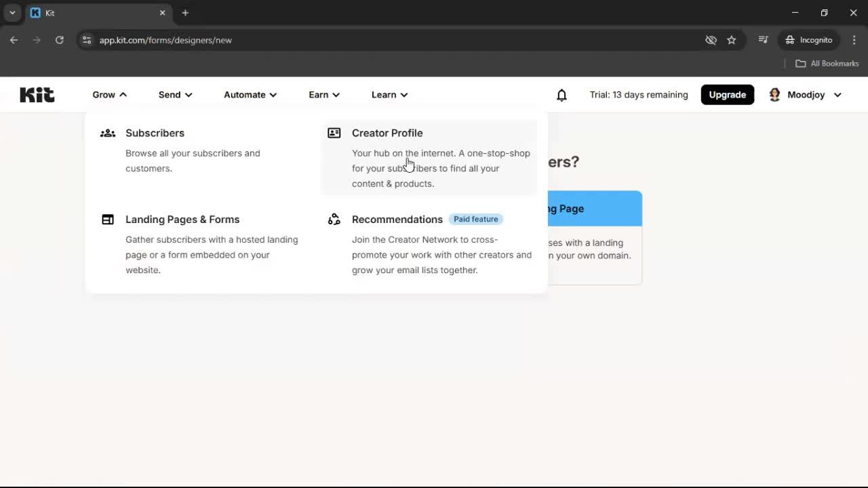Expand the Automate dropdown
The image size is (868, 488).
[x=250, y=94]
